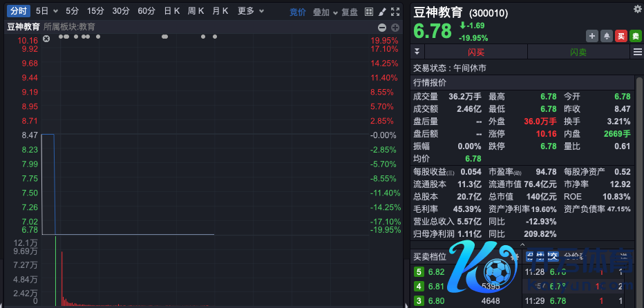Zoom in the chart with plus button
This screenshot has height=308, width=644.
click(395, 27)
